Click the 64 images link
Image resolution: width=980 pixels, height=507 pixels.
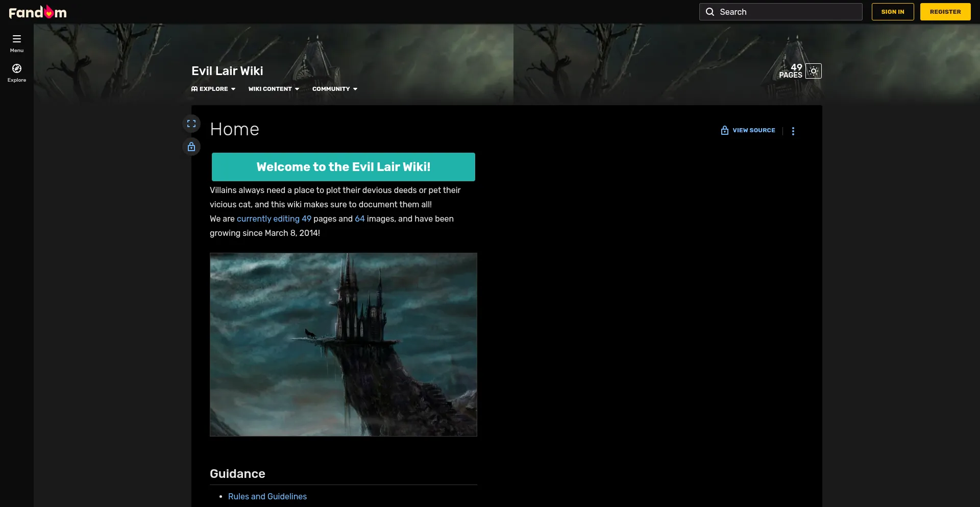[x=359, y=219]
